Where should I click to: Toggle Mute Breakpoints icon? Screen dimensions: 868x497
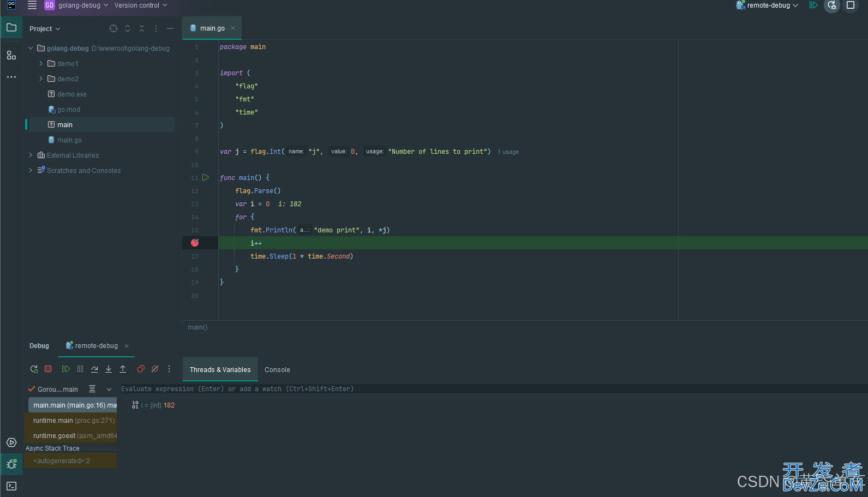155,369
